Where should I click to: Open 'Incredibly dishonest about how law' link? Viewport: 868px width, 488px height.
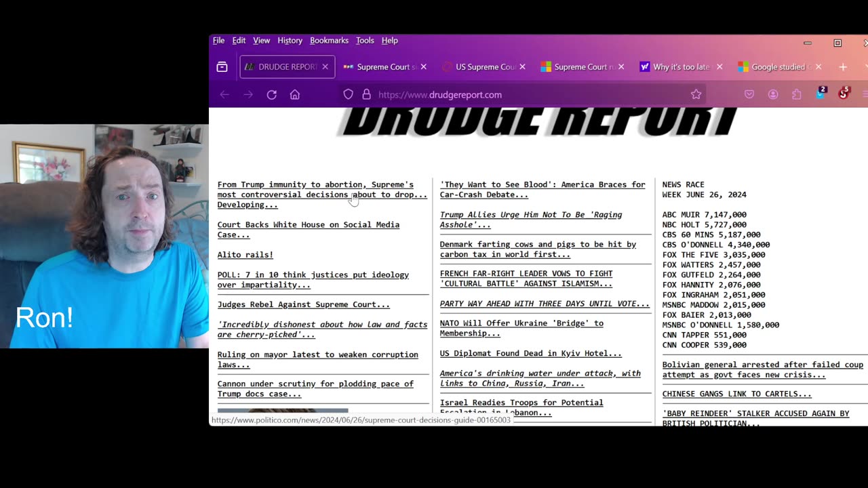[322, 329]
